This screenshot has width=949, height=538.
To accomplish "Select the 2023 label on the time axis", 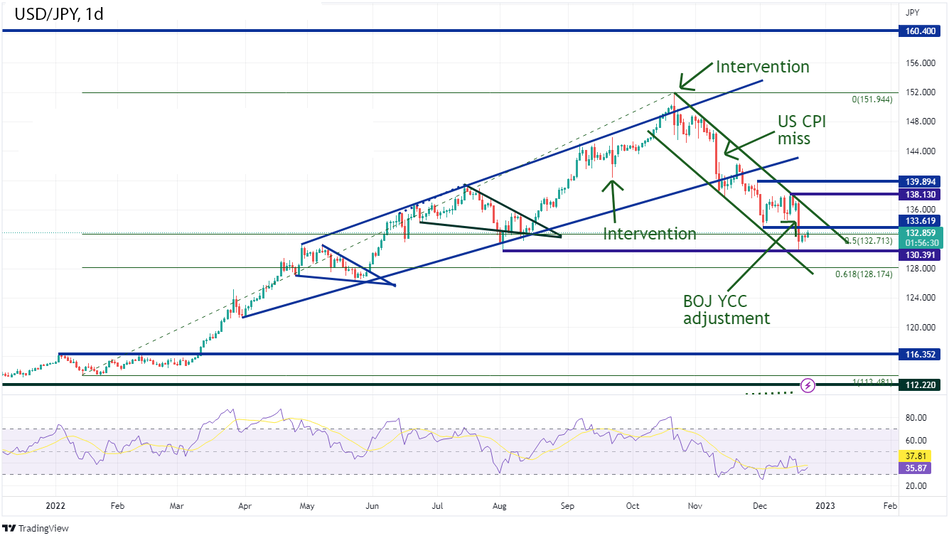I will point(826,506).
